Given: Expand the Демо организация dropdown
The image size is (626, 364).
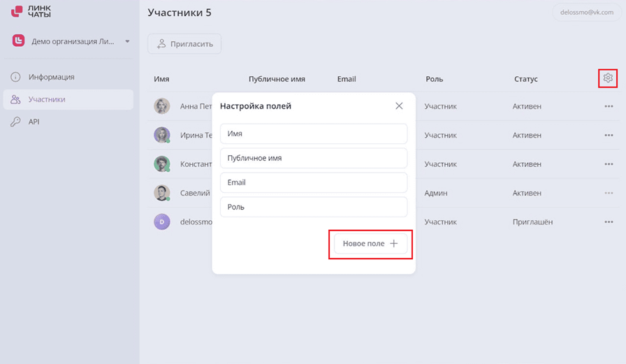Looking at the screenshot, I should (x=127, y=41).
